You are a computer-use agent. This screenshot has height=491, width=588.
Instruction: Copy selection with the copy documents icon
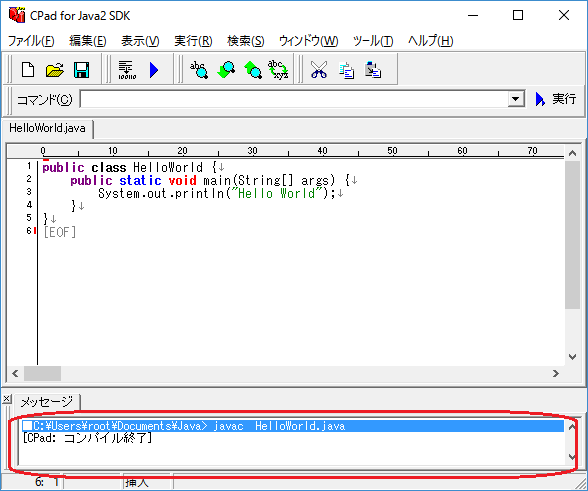click(x=346, y=70)
